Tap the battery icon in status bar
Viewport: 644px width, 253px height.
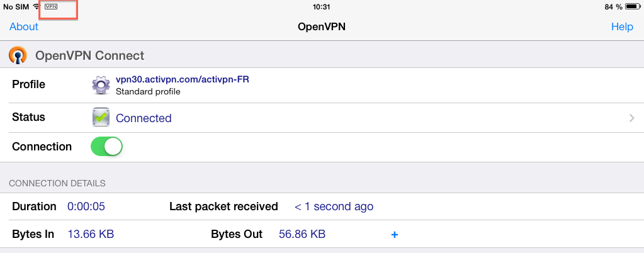coord(633,7)
